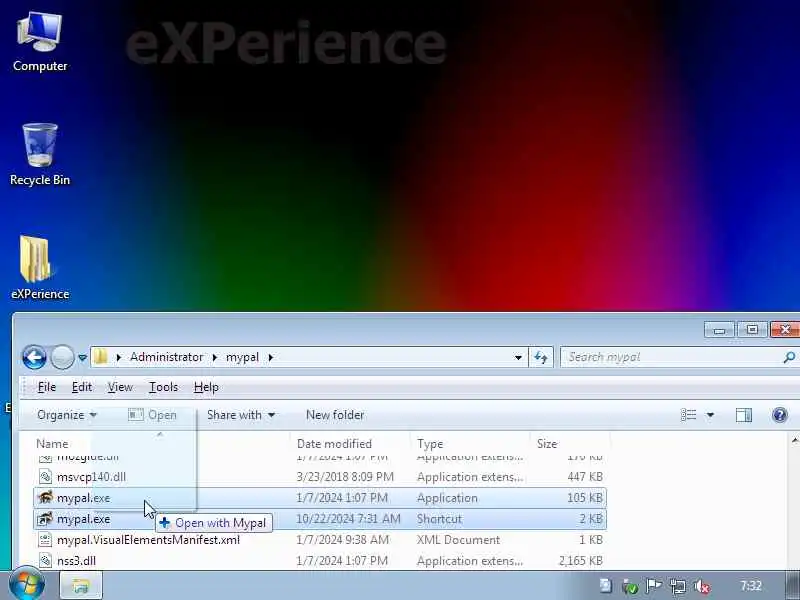Image resolution: width=800 pixels, height=600 pixels.
Task: Select the eXPerience folder on desktop
Action: [40, 267]
